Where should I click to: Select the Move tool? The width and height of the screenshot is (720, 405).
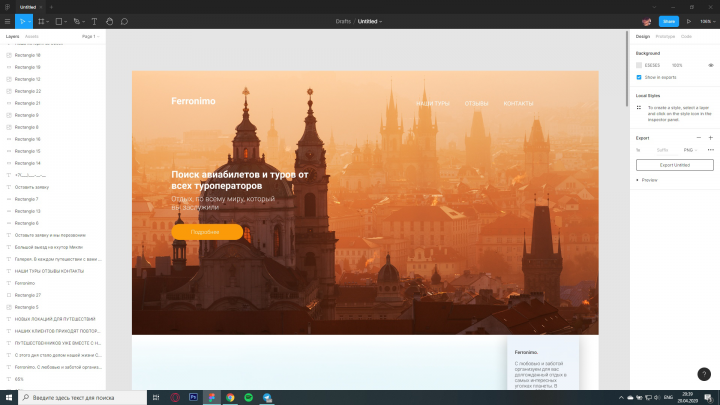[x=22, y=22]
